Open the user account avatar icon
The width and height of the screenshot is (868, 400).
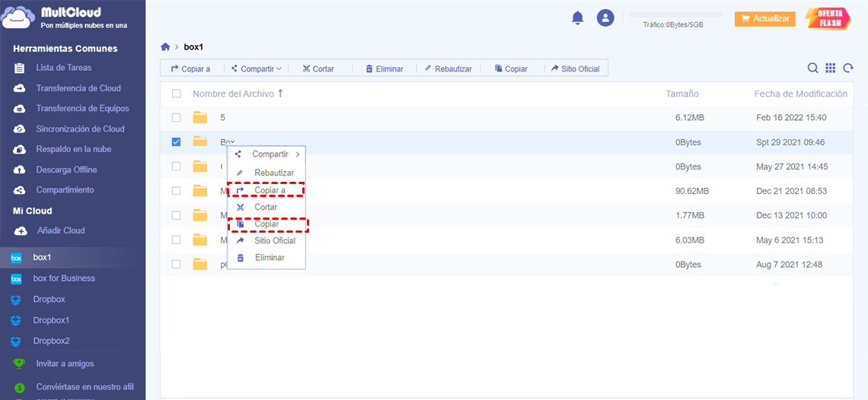pyautogui.click(x=605, y=17)
